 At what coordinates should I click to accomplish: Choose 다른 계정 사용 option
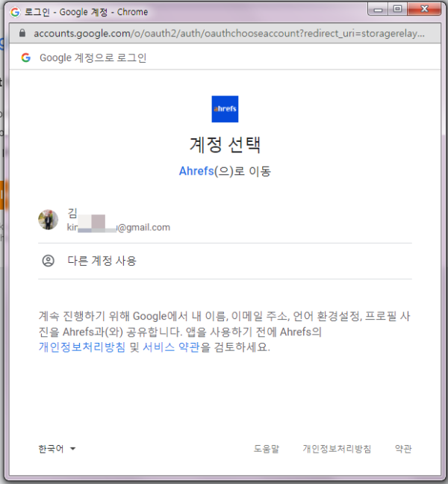[x=225, y=261]
